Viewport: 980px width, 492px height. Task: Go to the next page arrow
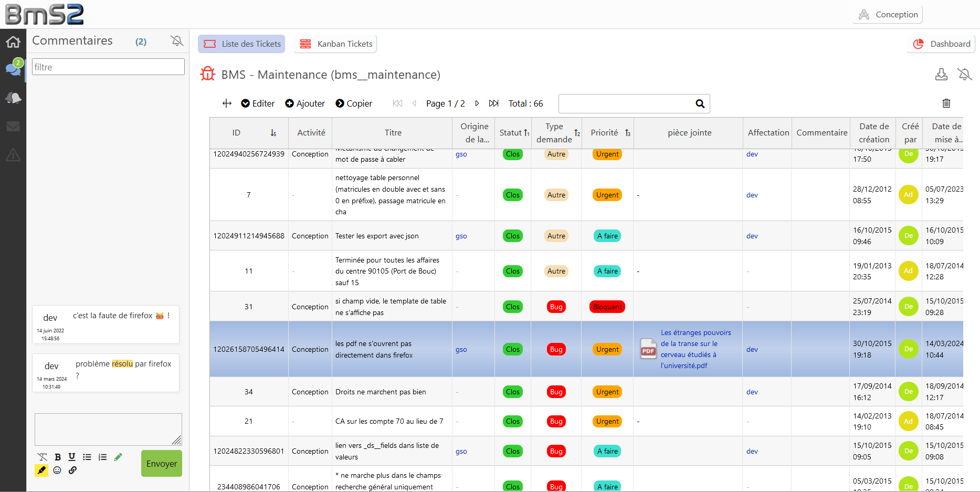(477, 103)
